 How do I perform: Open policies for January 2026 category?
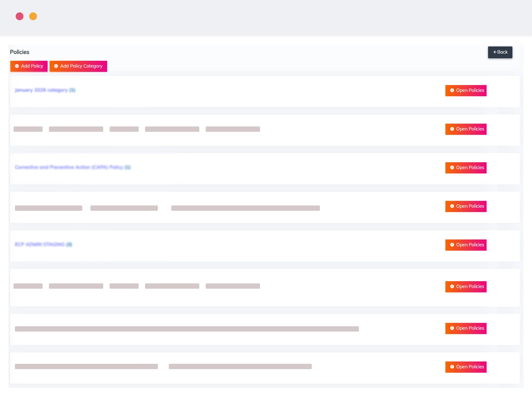click(466, 91)
